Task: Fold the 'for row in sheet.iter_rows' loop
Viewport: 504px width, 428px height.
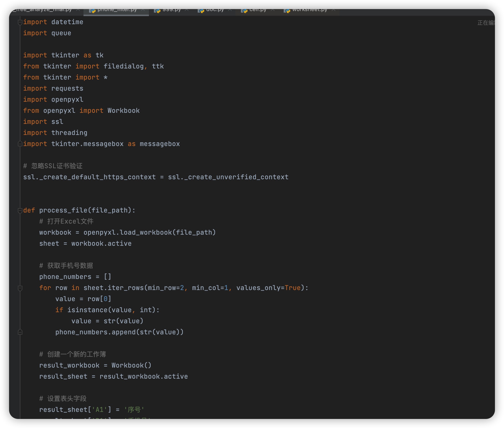Action: 20,288
